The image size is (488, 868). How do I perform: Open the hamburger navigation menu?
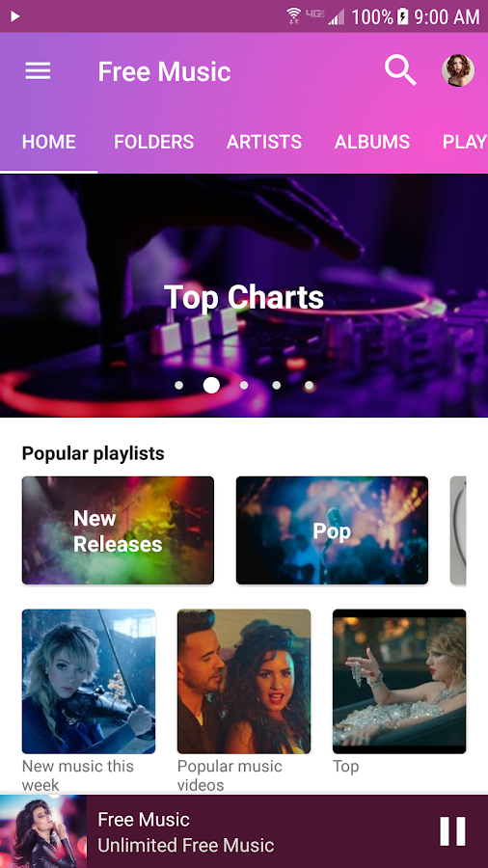point(38,70)
